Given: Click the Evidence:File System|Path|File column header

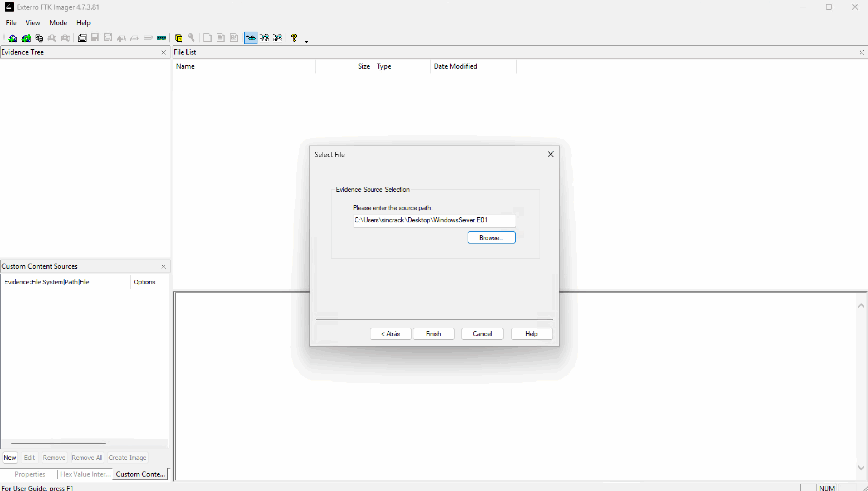Looking at the screenshot, I should (x=66, y=282).
